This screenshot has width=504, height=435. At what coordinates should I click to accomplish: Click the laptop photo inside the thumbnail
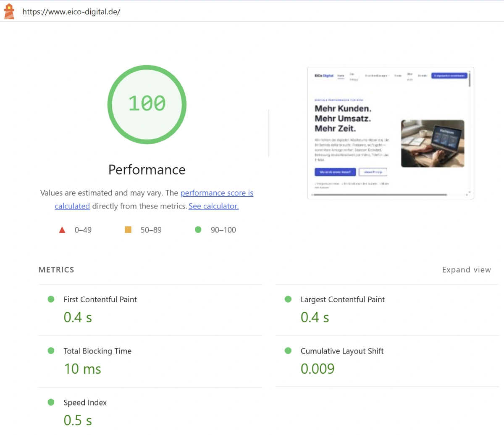[x=433, y=144]
